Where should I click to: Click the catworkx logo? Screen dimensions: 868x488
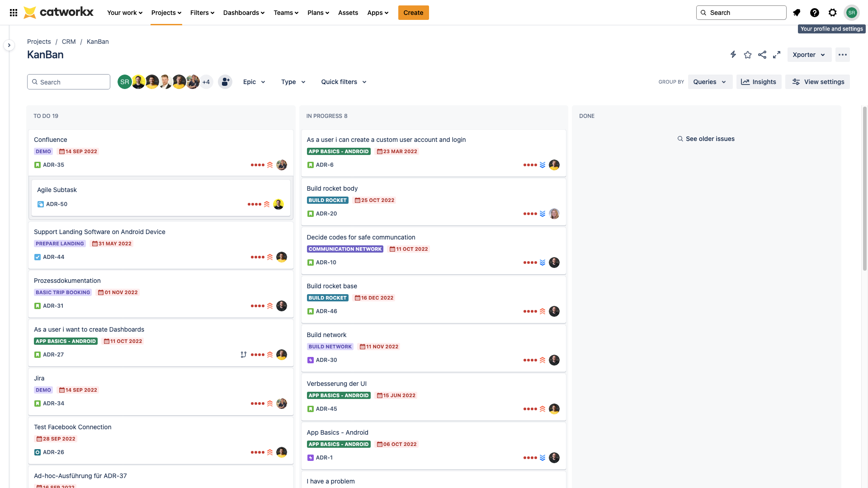click(58, 12)
